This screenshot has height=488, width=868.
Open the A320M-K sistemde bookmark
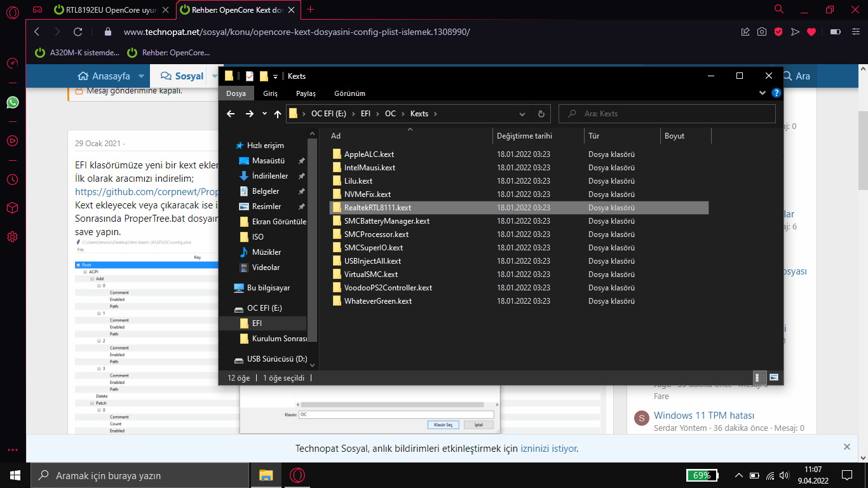(x=77, y=53)
